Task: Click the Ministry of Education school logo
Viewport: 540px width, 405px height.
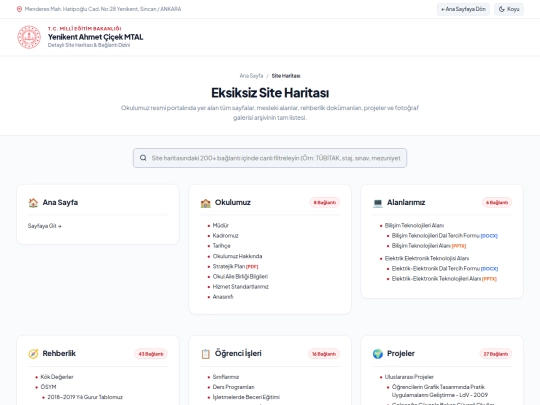Action: [x=29, y=37]
